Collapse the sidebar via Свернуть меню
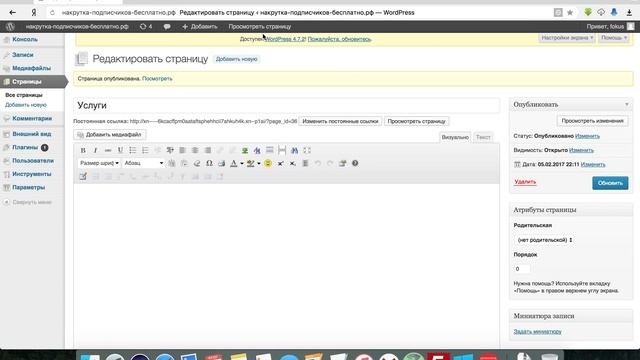The height and width of the screenshot is (360, 640). pyautogui.click(x=28, y=202)
